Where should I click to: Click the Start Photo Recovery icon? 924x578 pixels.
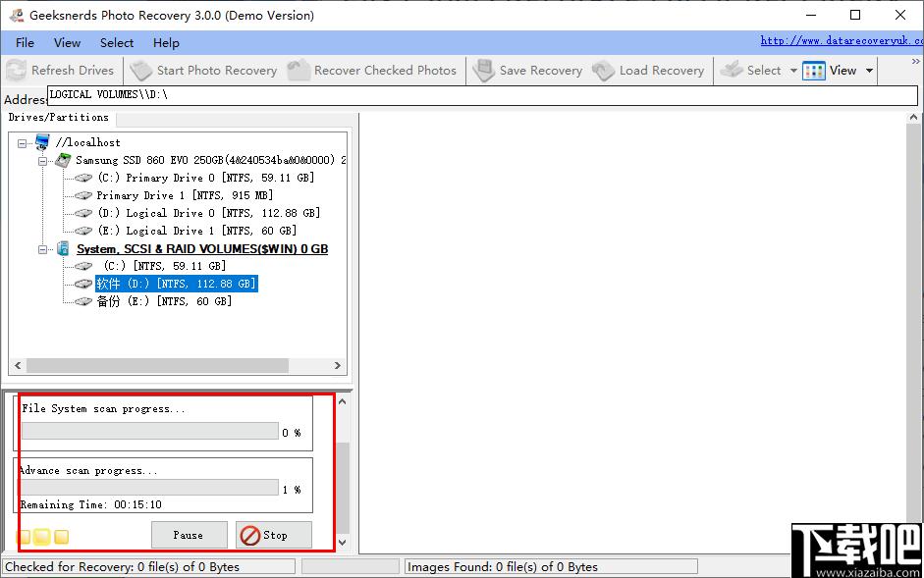141,71
